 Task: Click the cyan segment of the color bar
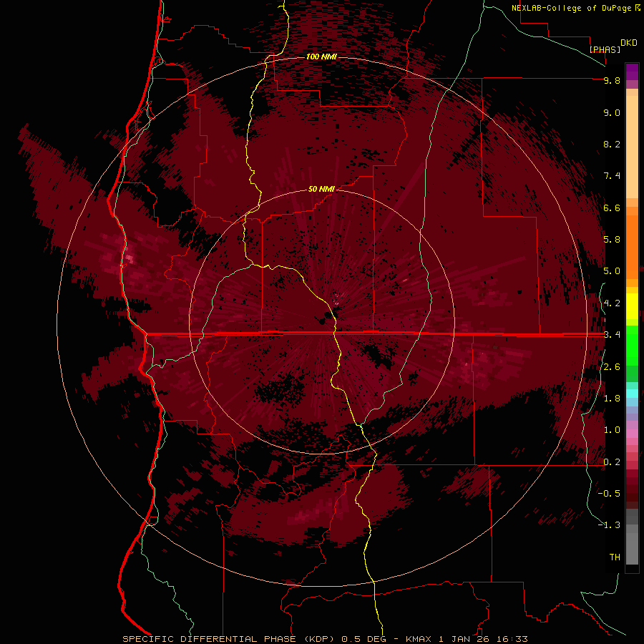(632, 394)
